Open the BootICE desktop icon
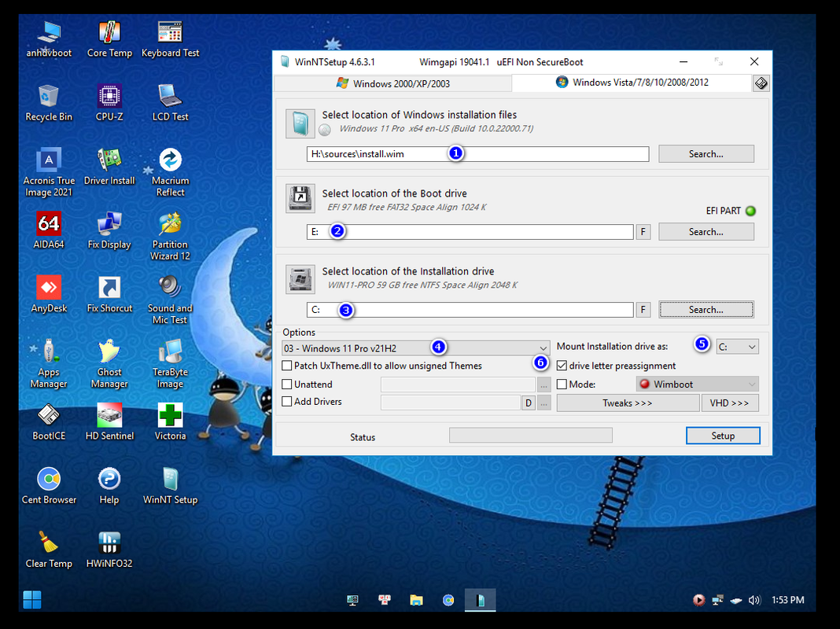Image resolution: width=840 pixels, height=629 pixels. point(49,422)
